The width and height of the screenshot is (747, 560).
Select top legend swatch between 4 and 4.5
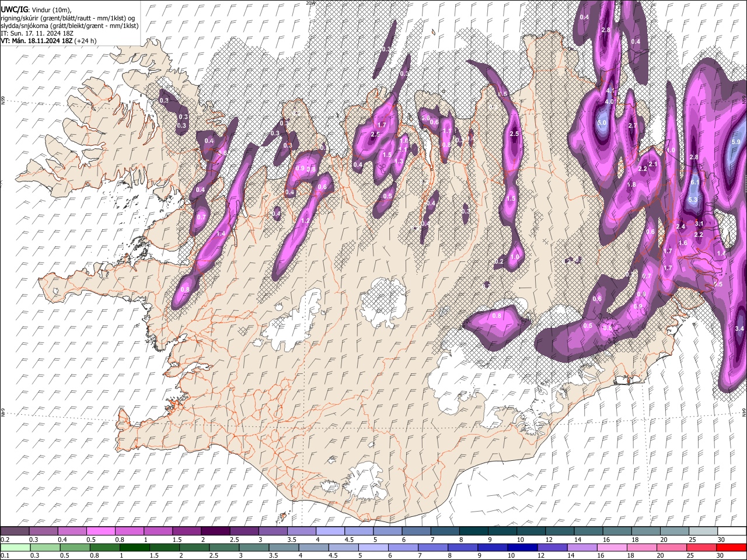tap(329, 531)
